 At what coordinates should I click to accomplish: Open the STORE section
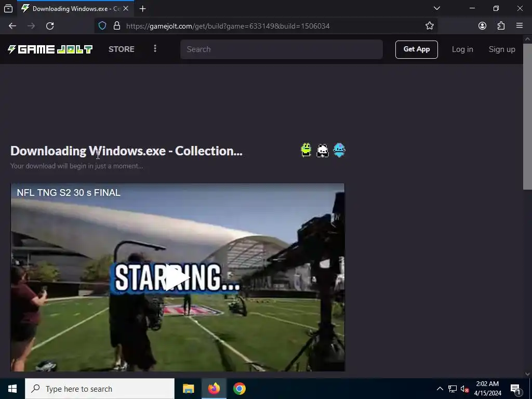[x=122, y=49]
